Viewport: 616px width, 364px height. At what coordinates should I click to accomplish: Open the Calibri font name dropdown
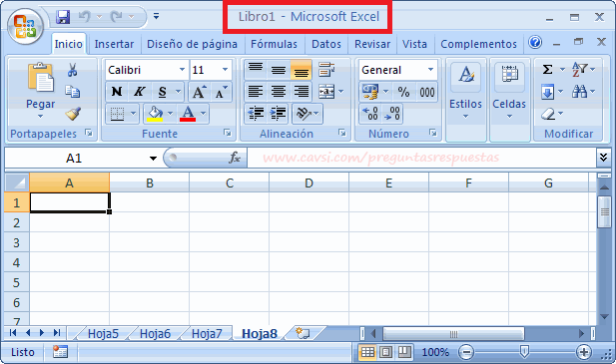click(182, 70)
